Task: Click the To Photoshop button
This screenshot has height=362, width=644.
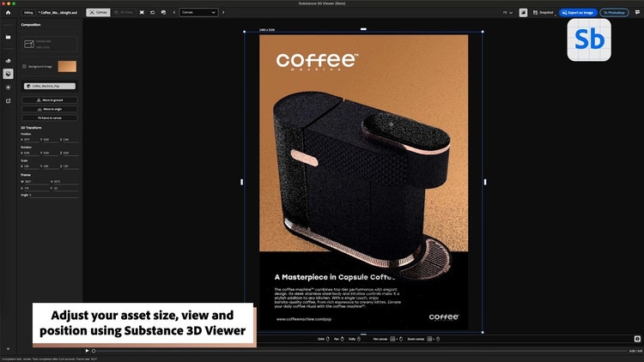Action: pyautogui.click(x=614, y=13)
